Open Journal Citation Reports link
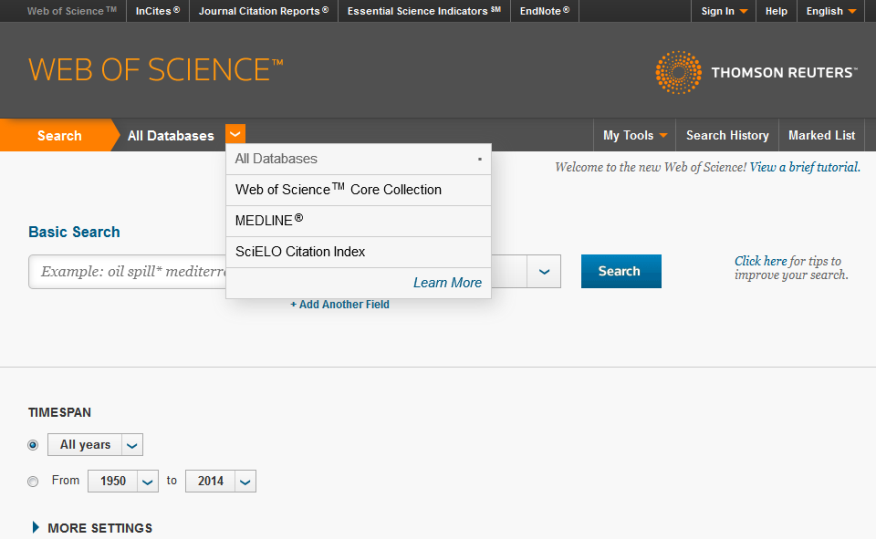Viewport: 876px width, 539px height. point(264,11)
